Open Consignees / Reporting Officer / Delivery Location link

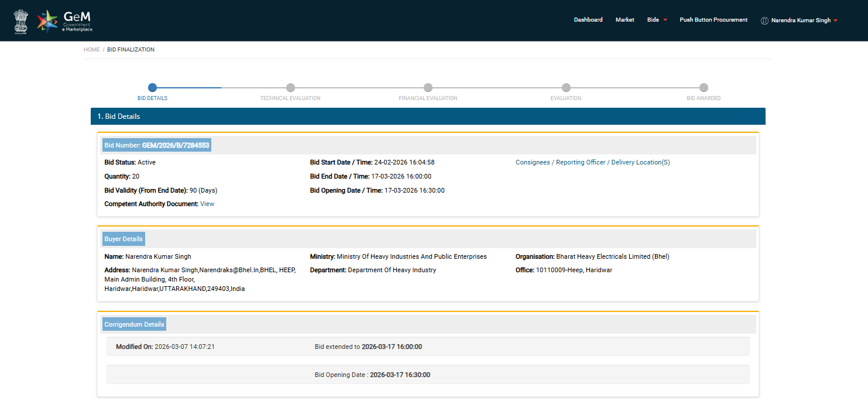pos(592,163)
